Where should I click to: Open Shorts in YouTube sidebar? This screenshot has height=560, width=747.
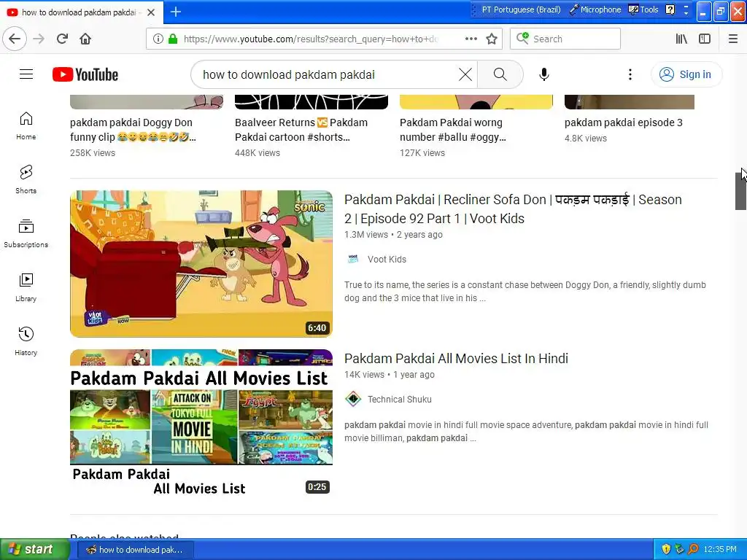click(26, 179)
